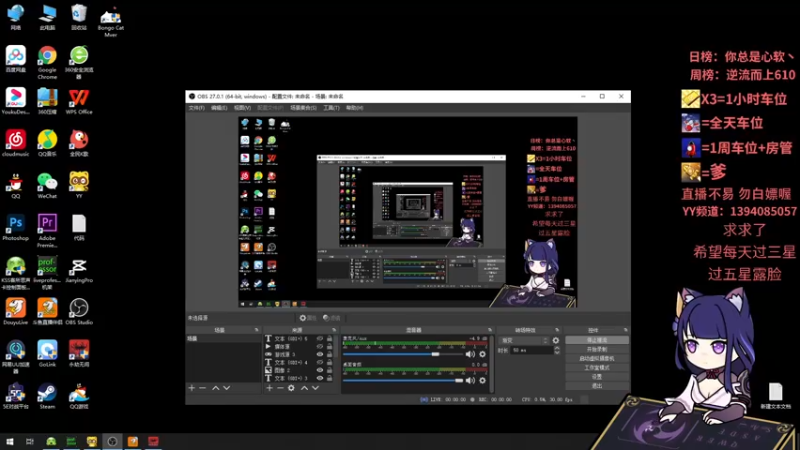Open the Scene Collection (S) menu
Viewport: 800px width, 450px height.
pyautogui.click(x=303, y=108)
